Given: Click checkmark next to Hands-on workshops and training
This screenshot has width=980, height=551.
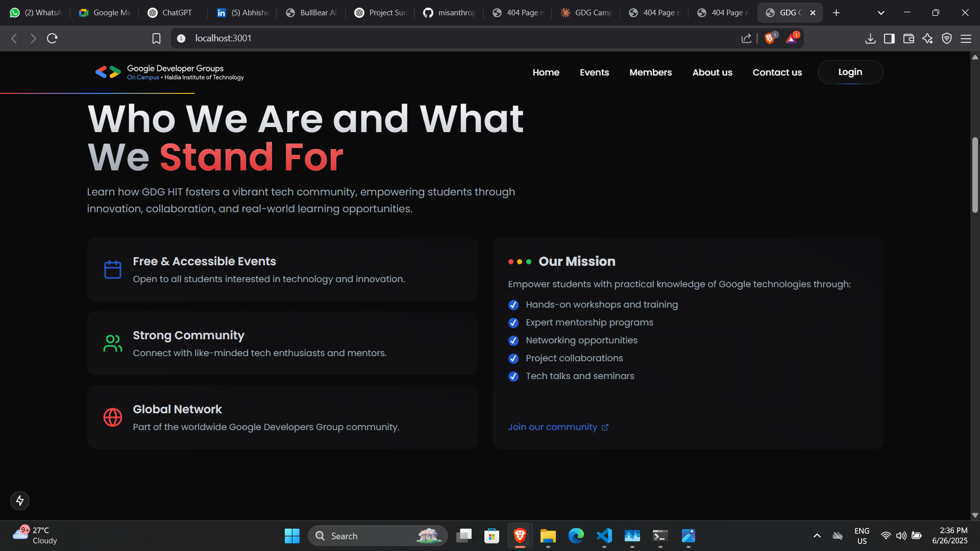Looking at the screenshot, I should pyautogui.click(x=513, y=305).
